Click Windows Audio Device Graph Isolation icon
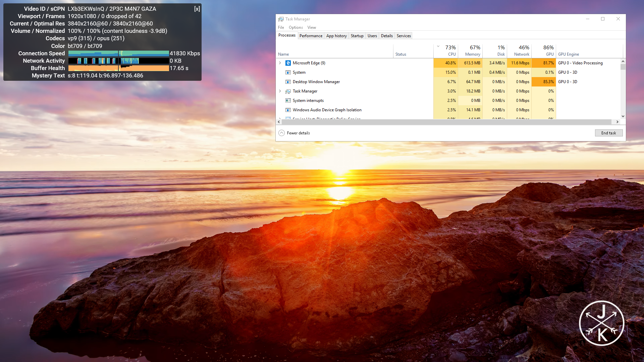The height and width of the screenshot is (362, 644). pyautogui.click(x=288, y=110)
